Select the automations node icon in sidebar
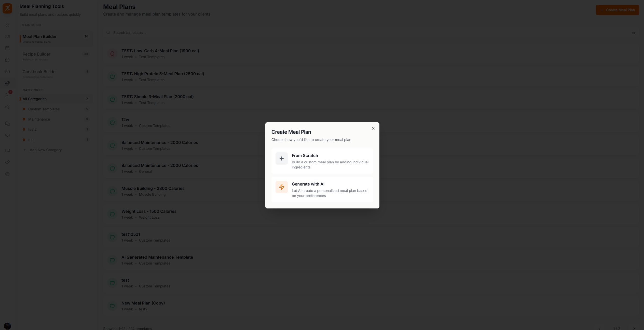Screen dimensions: 644x330 pos(7,107)
